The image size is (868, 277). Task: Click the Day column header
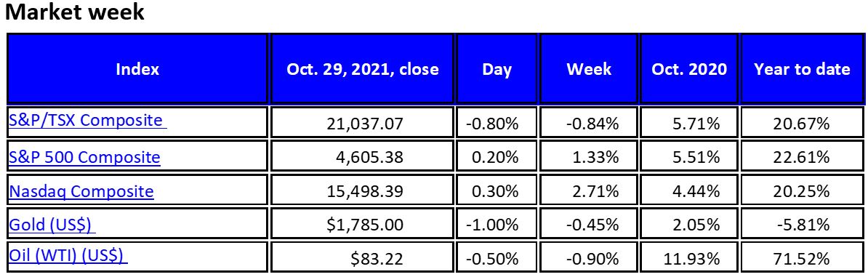coord(497,69)
